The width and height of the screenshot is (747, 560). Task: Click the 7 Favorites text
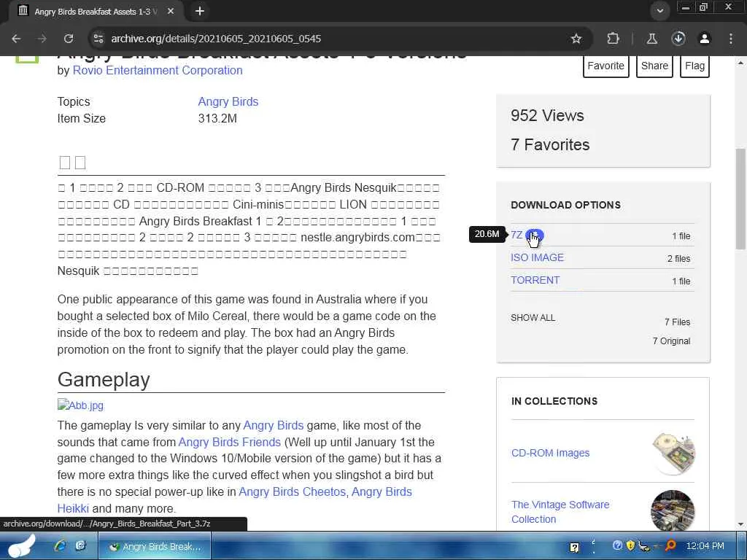[550, 144]
